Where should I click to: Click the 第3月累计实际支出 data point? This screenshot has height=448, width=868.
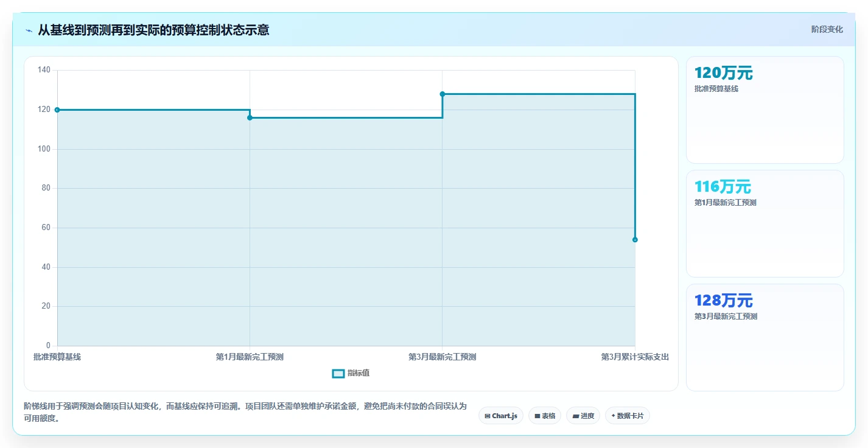tap(635, 240)
